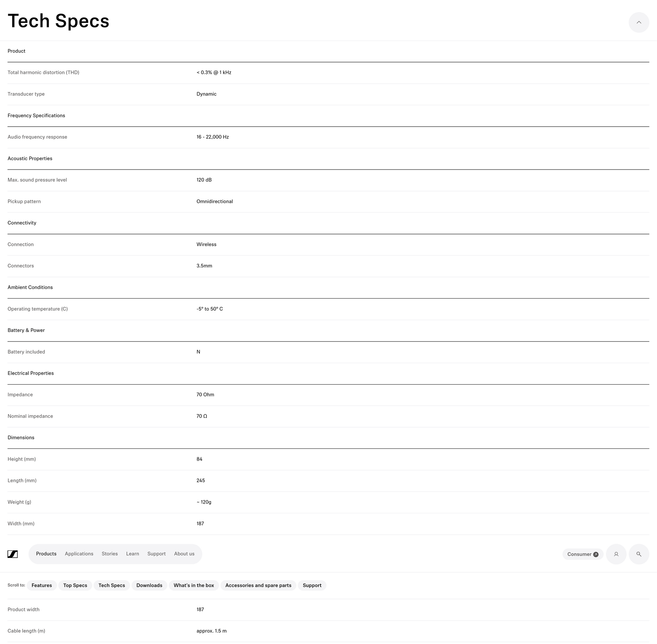Open the Applications menu
657x644 pixels.
pos(79,554)
